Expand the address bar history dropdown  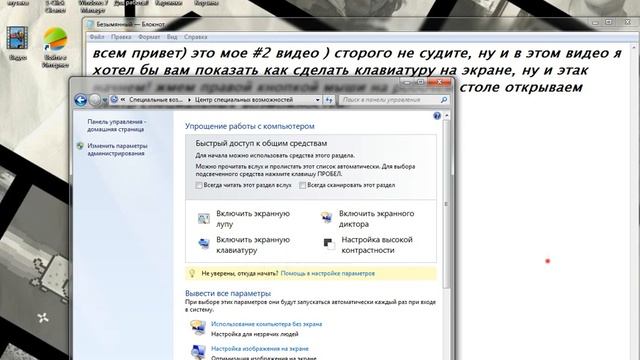click(318, 100)
